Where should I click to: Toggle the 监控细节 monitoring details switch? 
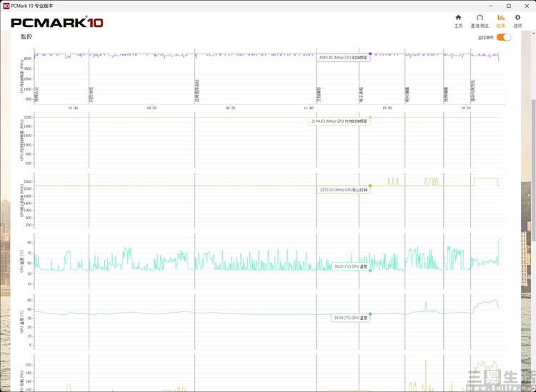[x=504, y=37]
